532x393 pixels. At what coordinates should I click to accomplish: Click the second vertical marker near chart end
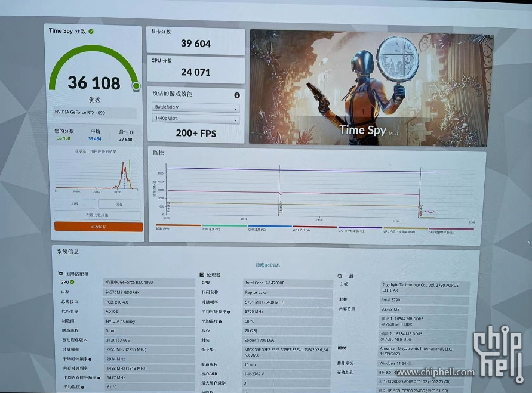pyautogui.click(x=420, y=193)
